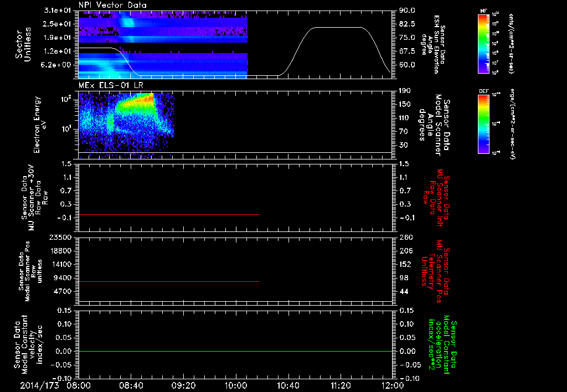
Task: Click the 60.0 elevation tick value
Action: (408, 65)
